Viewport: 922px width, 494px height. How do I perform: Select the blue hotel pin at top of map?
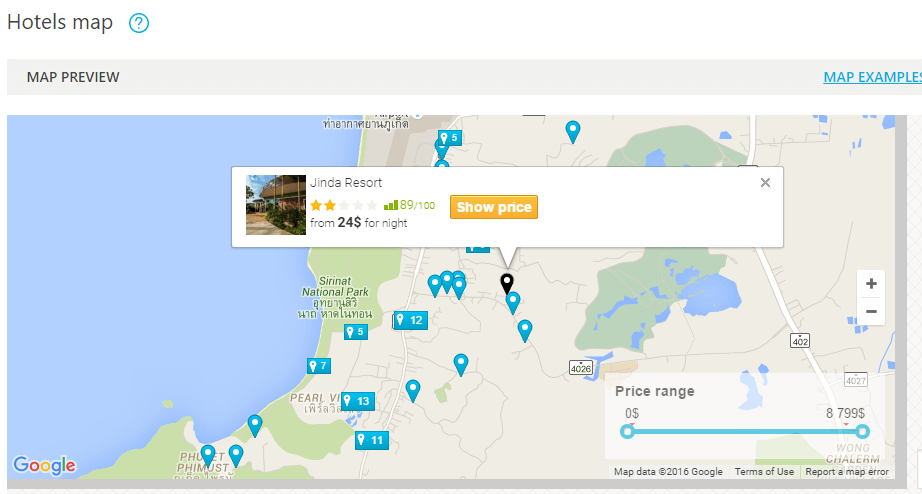[x=573, y=131]
